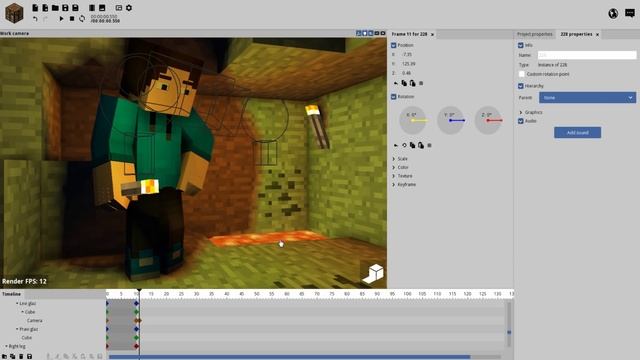The width and height of the screenshot is (640, 360).
Task: Click the Save As second disk icon
Action: tap(76, 8)
